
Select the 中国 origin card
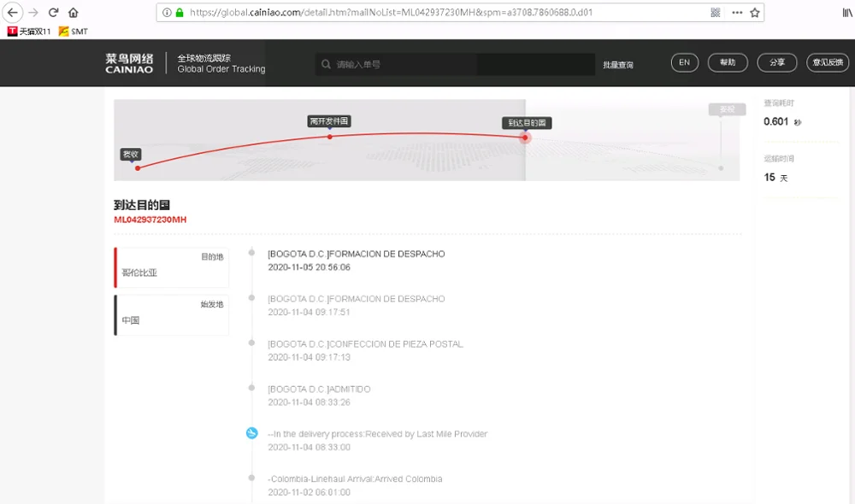[x=171, y=315]
